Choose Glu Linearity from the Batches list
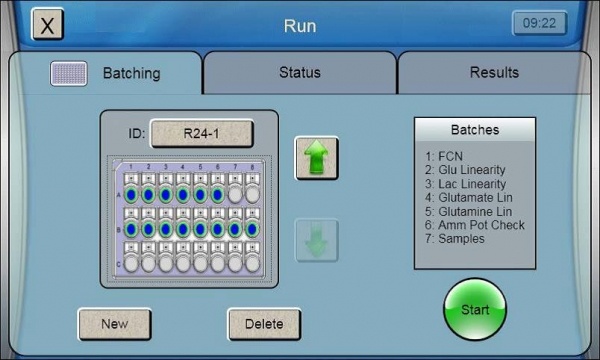Screen dimensions: 600x360 (465, 170)
